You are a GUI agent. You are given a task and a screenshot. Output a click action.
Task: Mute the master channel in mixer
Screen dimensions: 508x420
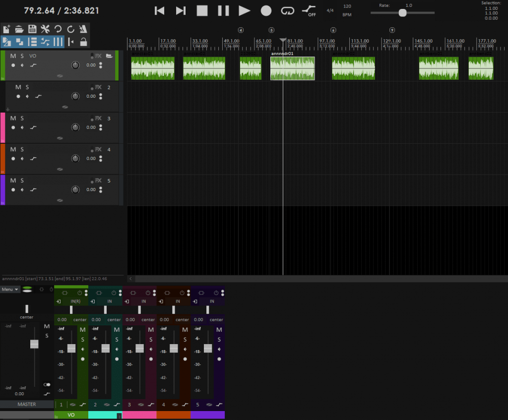tap(47, 326)
